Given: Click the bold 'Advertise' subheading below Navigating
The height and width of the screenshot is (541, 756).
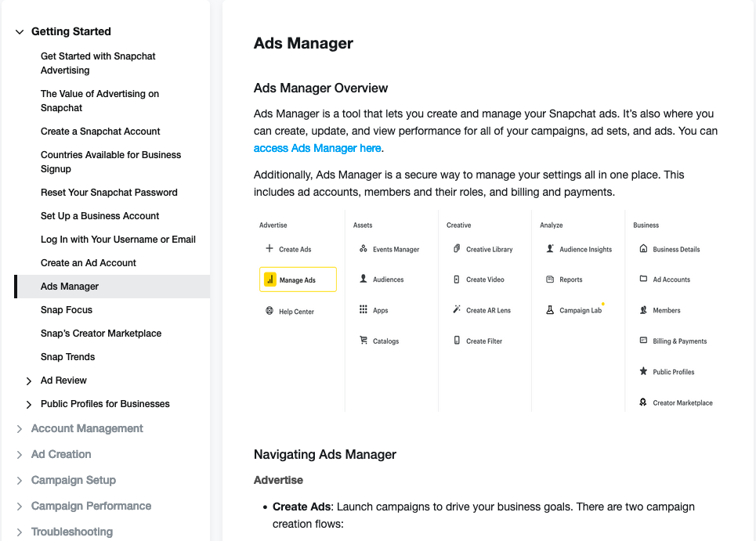Looking at the screenshot, I should click(278, 480).
